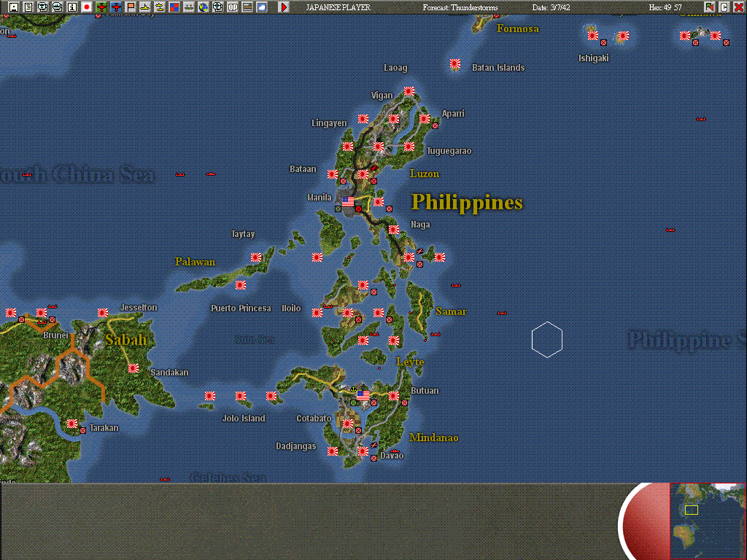The height and width of the screenshot is (560, 747).
Task: Click the 'Leyte' island label
Action: pos(410,362)
